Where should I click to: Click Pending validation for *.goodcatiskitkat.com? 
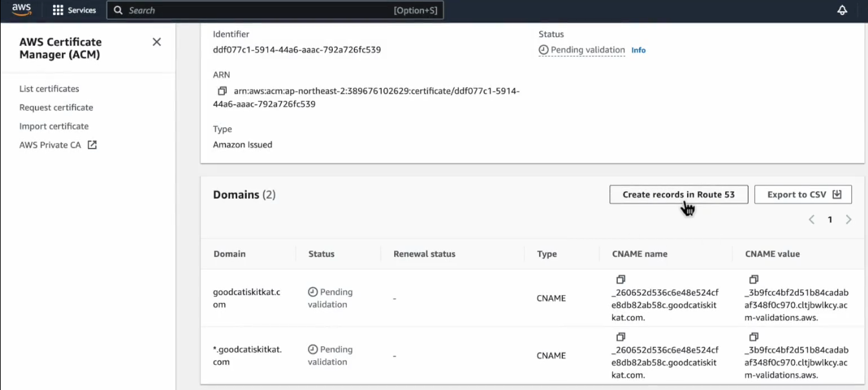(x=330, y=356)
